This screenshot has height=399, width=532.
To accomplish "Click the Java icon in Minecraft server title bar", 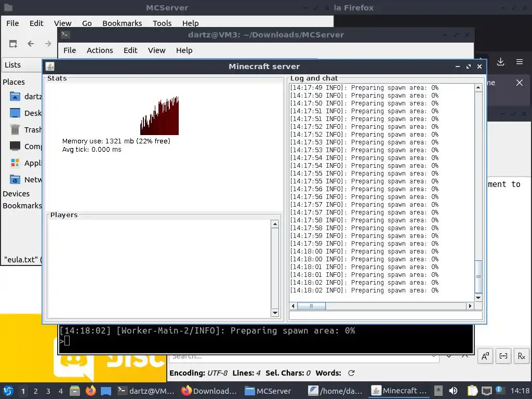I will [50, 66].
